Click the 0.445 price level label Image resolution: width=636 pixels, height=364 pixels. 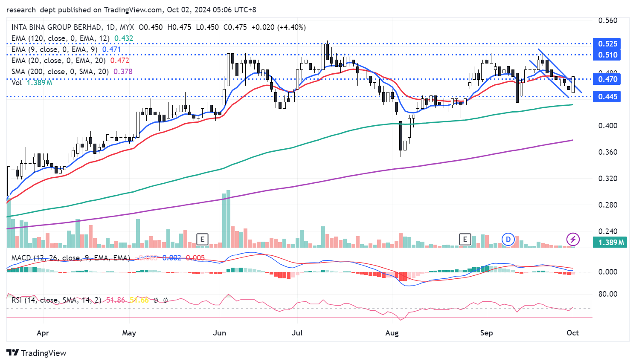pyautogui.click(x=607, y=97)
